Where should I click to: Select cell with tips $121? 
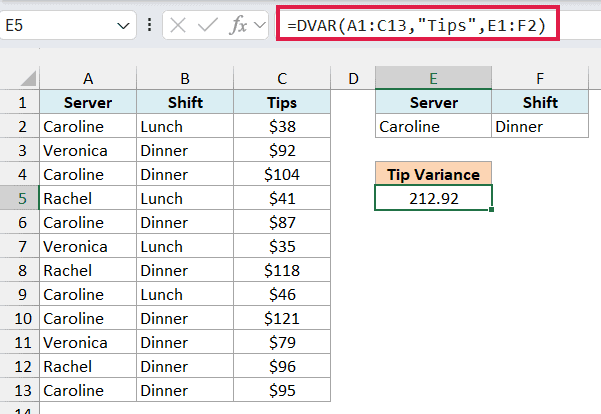pos(282,318)
